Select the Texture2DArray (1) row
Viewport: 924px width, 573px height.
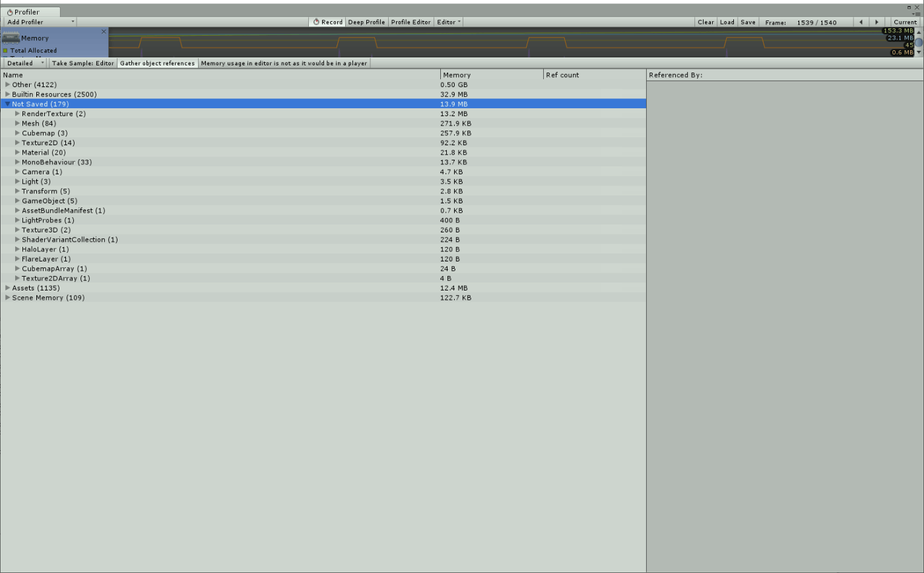(x=323, y=279)
